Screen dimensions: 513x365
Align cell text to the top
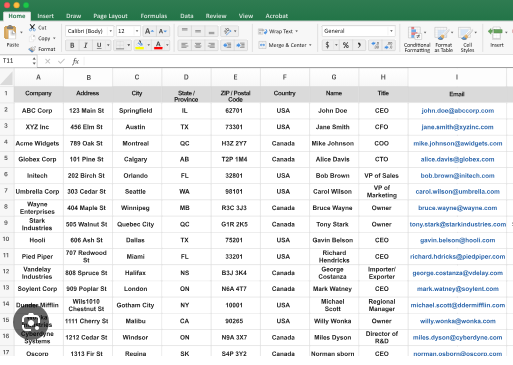click(x=184, y=31)
